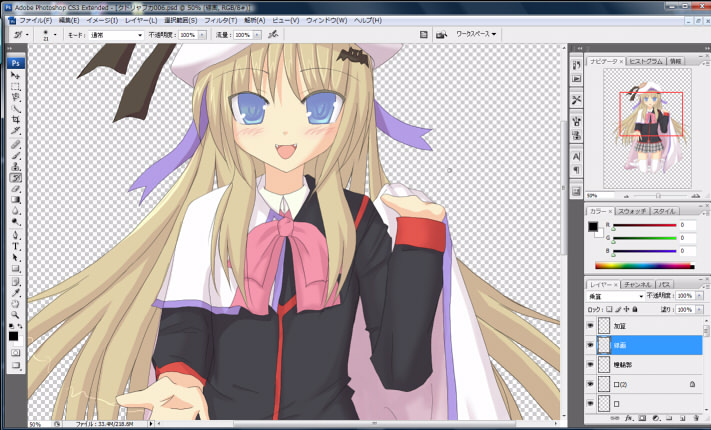Click the create new layer button

pyautogui.click(x=682, y=417)
